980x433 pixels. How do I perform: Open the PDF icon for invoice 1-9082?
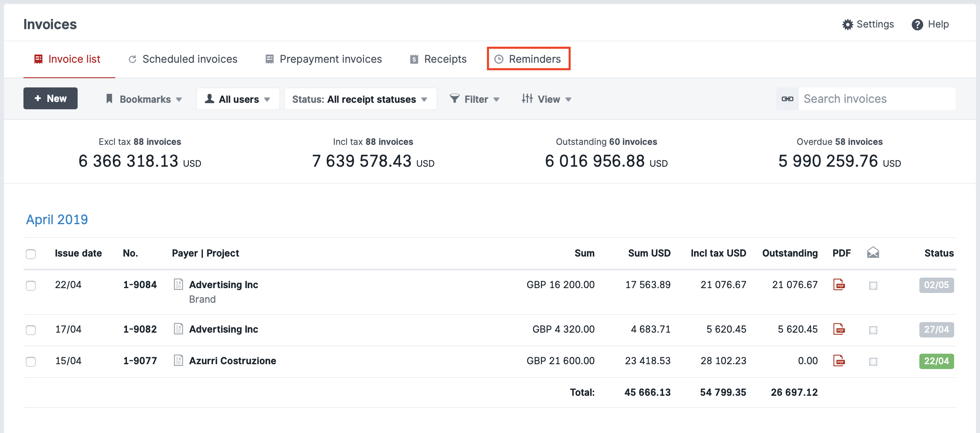(839, 329)
